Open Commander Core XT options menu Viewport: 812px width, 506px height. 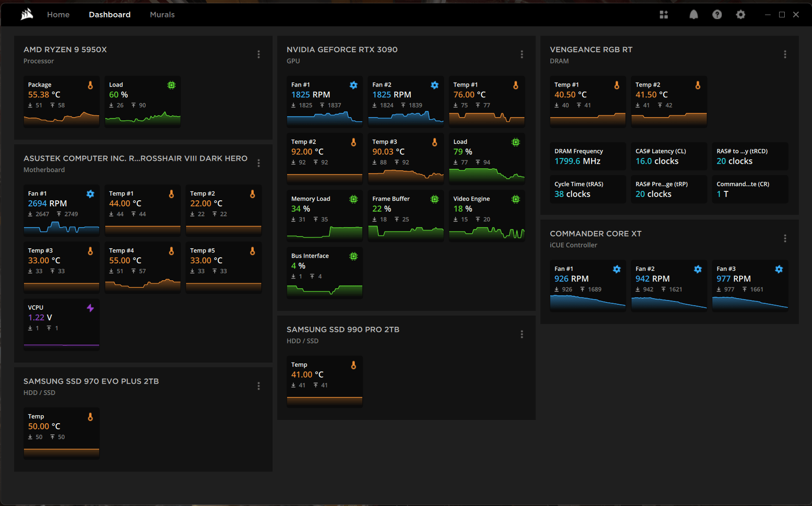785,238
